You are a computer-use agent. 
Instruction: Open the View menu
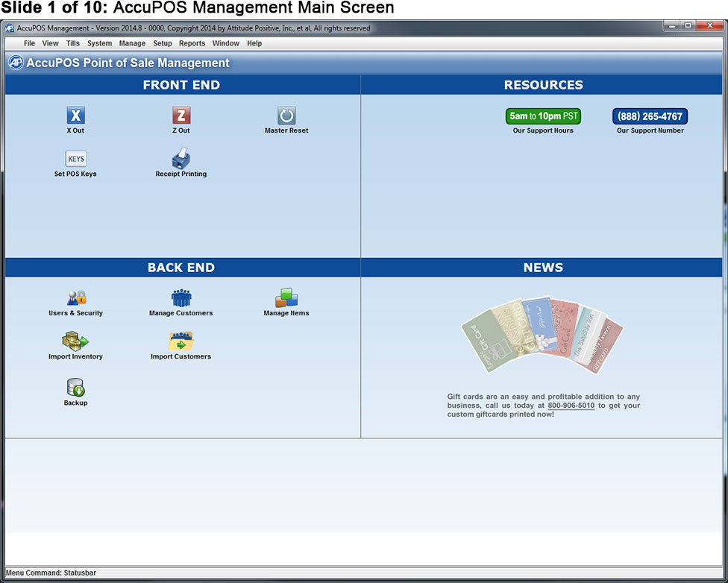50,43
